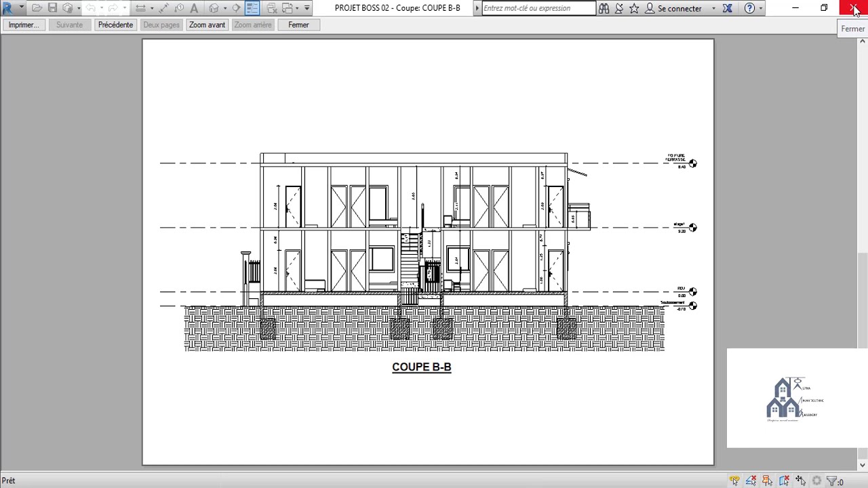868x488 pixels.
Task: Select the Text annotation tool
Action: (x=195, y=7)
